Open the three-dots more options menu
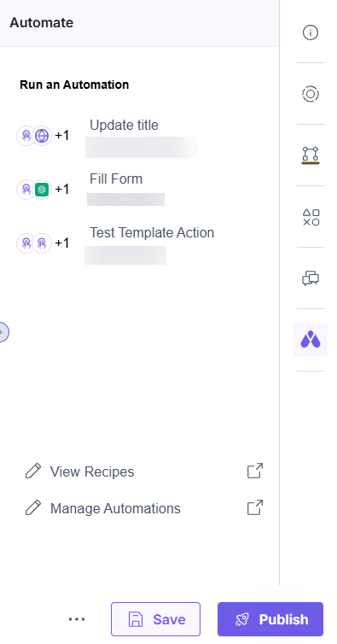337x644 pixels. point(77,619)
